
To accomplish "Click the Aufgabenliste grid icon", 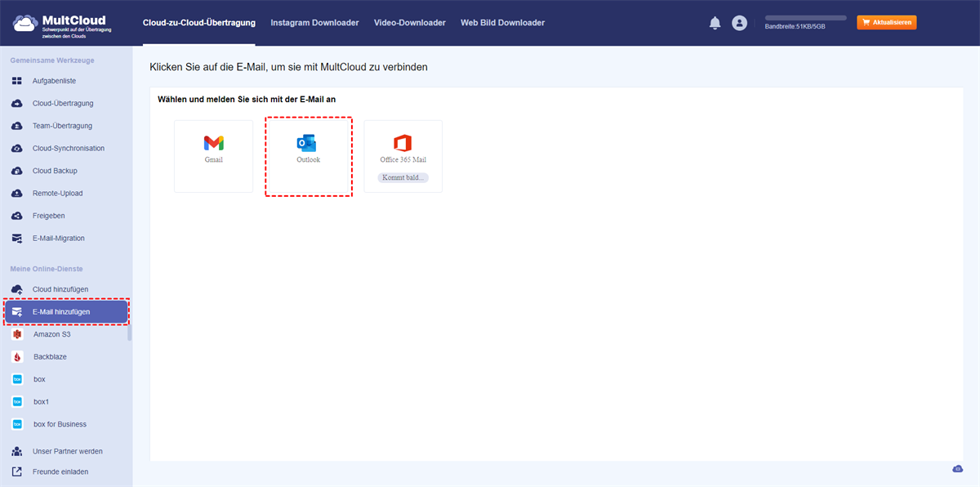I will point(16,81).
